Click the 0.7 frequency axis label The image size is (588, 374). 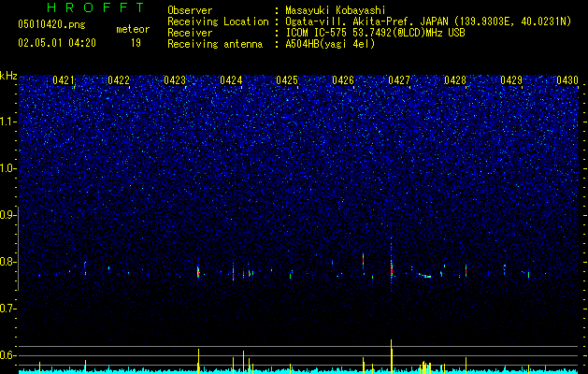[8, 309]
